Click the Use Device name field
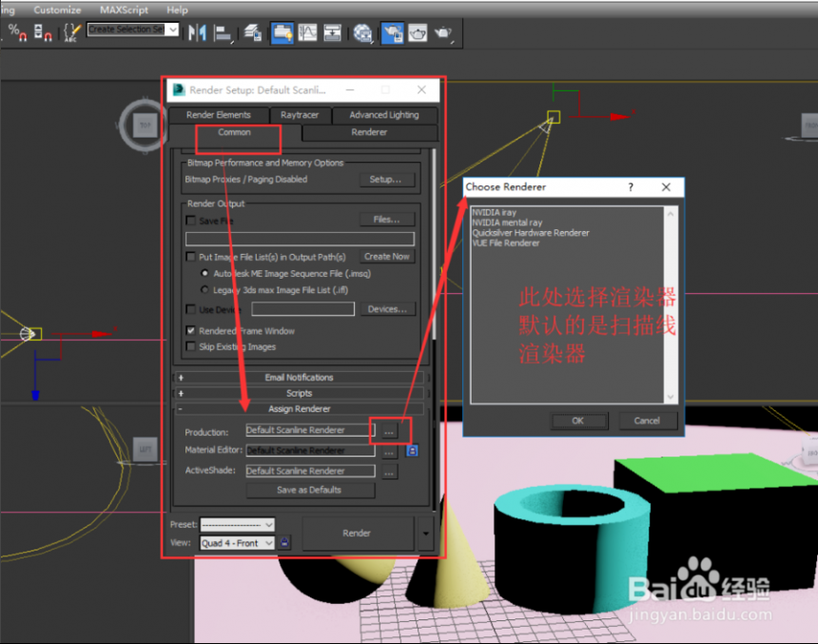 coord(303,309)
